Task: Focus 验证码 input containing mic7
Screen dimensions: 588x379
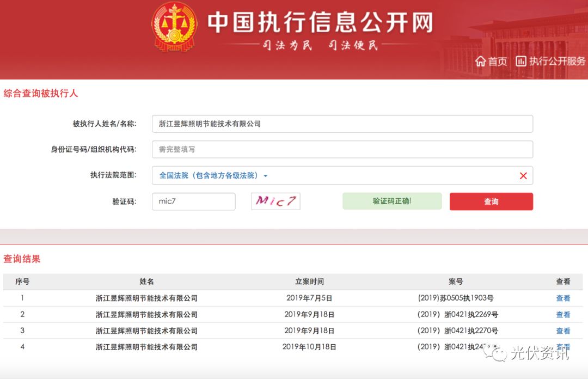Action: [193, 201]
